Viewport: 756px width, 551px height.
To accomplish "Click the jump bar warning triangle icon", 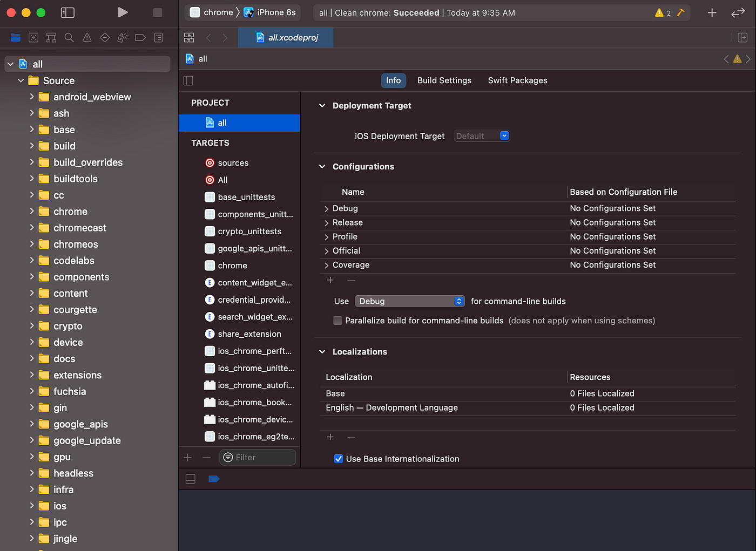I will coord(737,59).
